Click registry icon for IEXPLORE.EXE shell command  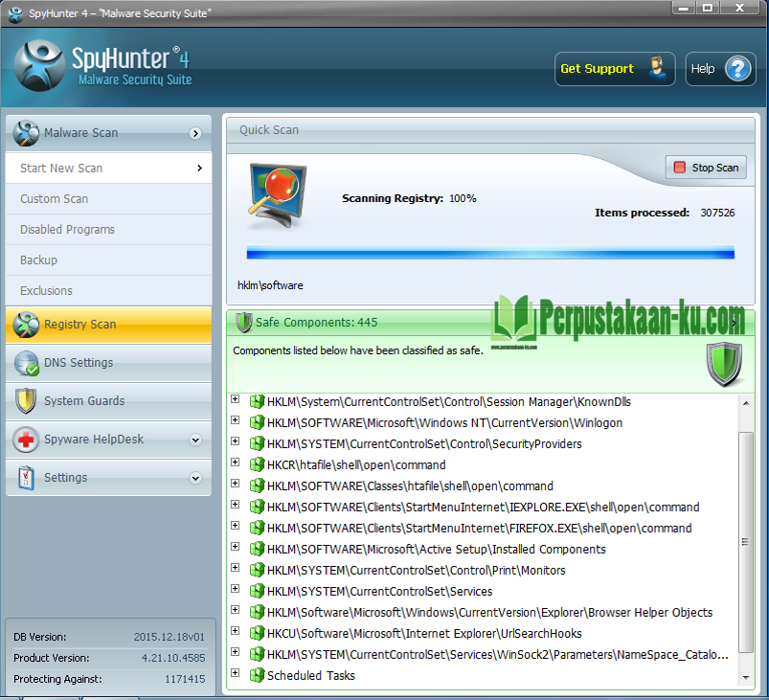click(x=257, y=508)
